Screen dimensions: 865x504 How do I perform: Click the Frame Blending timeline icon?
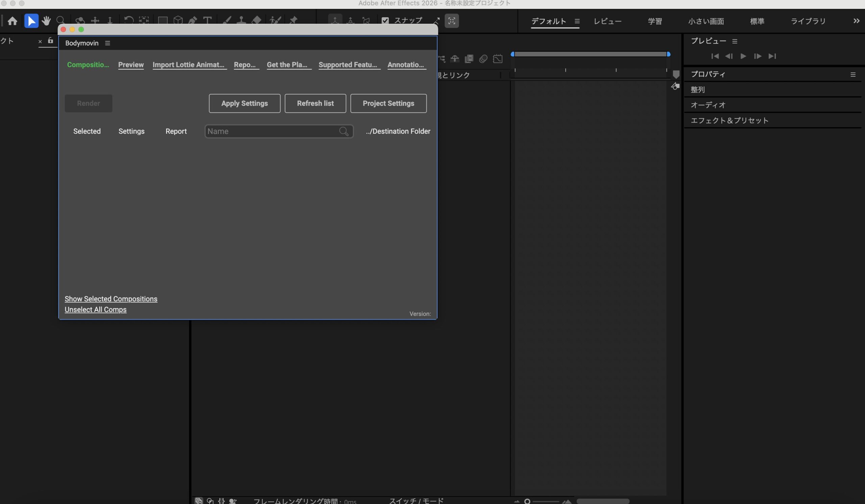click(469, 59)
